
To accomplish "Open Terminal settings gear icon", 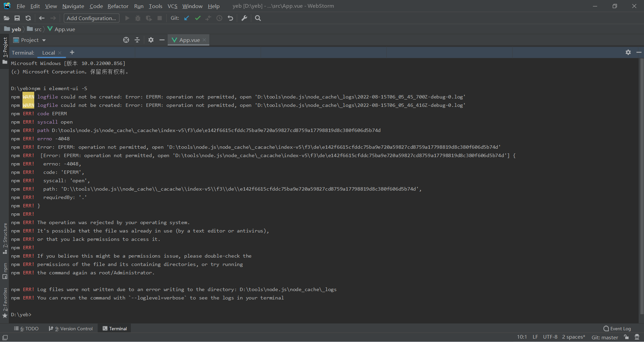I will coord(628,52).
